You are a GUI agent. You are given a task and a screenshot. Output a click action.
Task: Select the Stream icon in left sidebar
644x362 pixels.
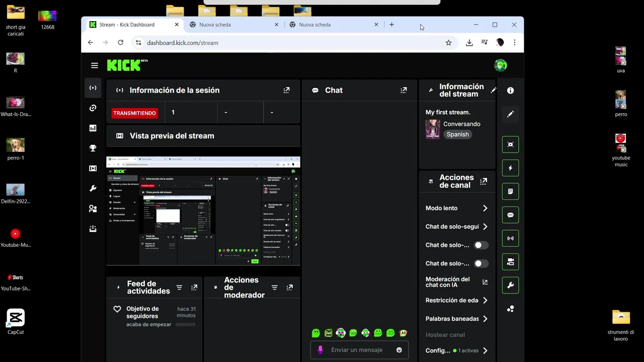pyautogui.click(x=93, y=88)
